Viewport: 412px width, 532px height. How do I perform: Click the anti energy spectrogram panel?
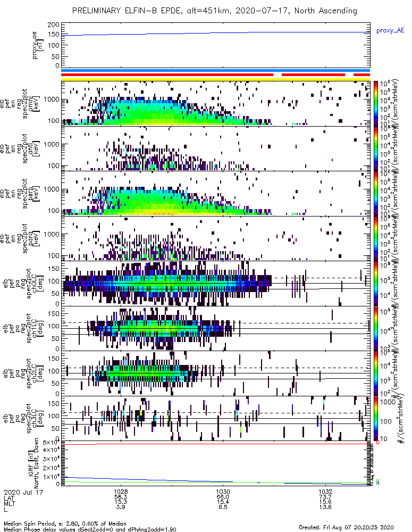pyautogui.click(x=215, y=148)
